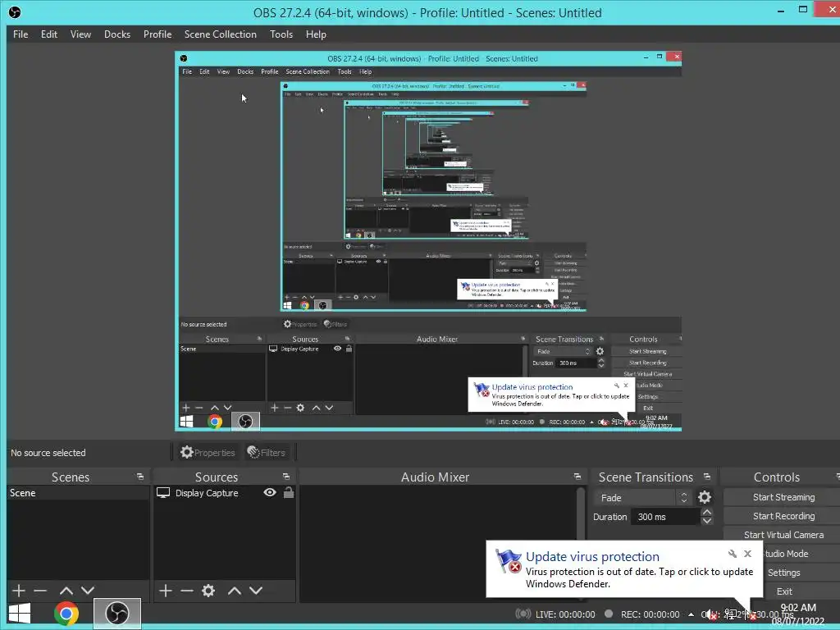Move source up with arrow icon
The image size is (840, 630).
[235, 591]
